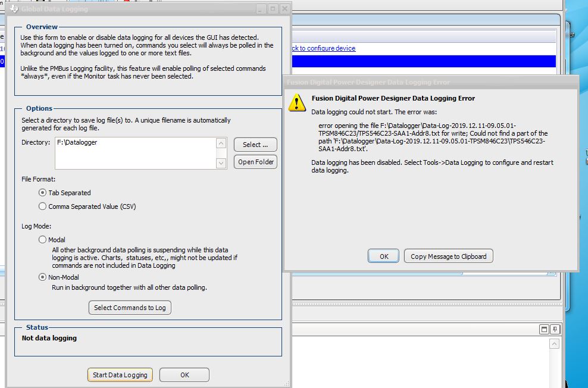Click the maximize panel icon beside the pin
Screen dimensions: 588x388
coord(544,330)
